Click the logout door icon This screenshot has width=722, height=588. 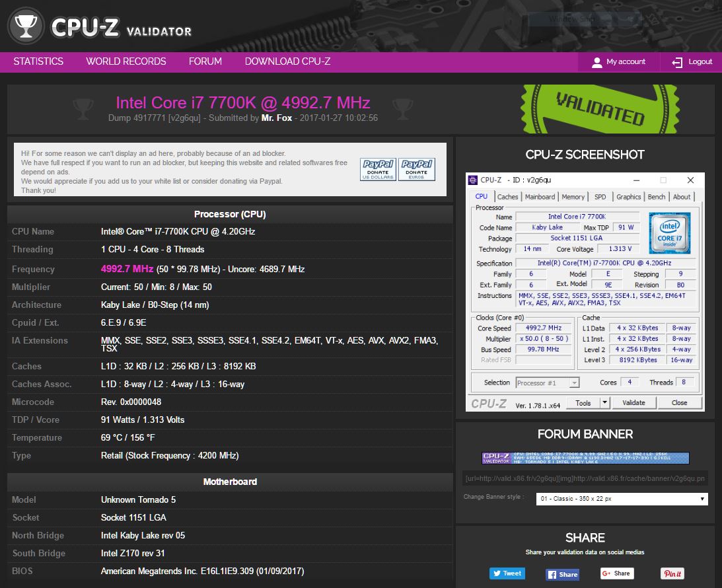(677, 62)
